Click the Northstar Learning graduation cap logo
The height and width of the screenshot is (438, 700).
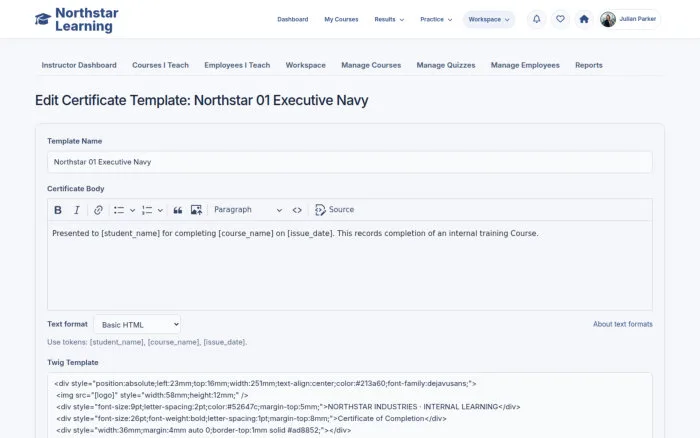click(x=43, y=19)
